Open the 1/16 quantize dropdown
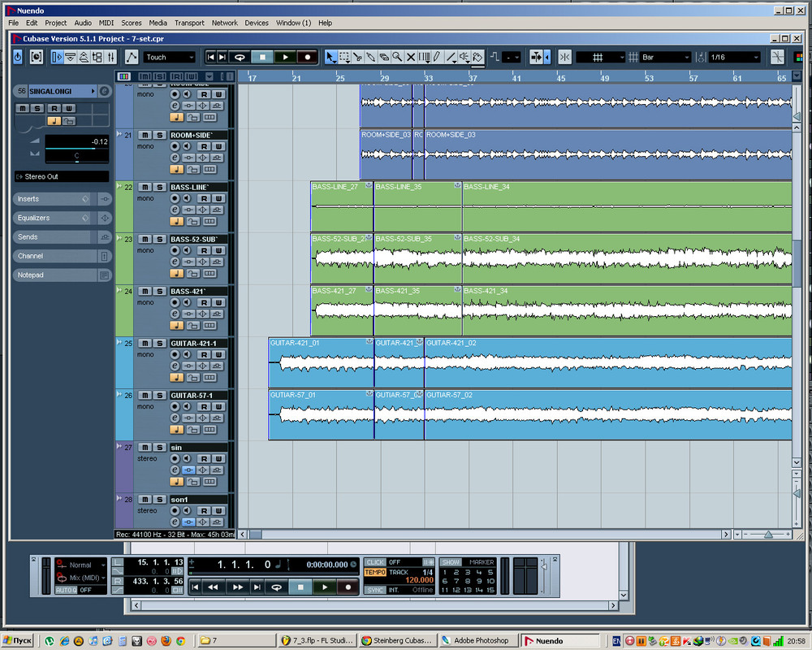The width and height of the screenshot is (812, 650). pos(734,57)
